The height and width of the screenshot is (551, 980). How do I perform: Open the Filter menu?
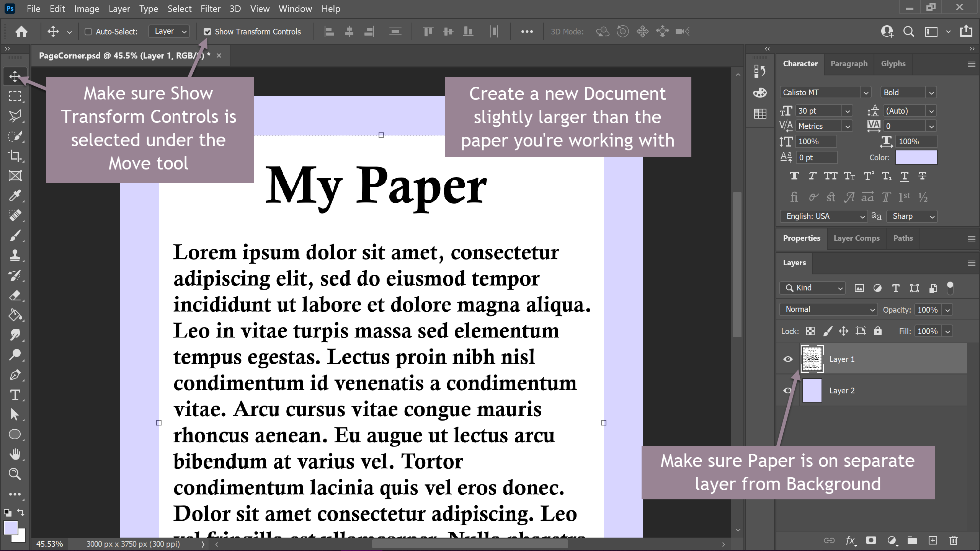point(210,8)
